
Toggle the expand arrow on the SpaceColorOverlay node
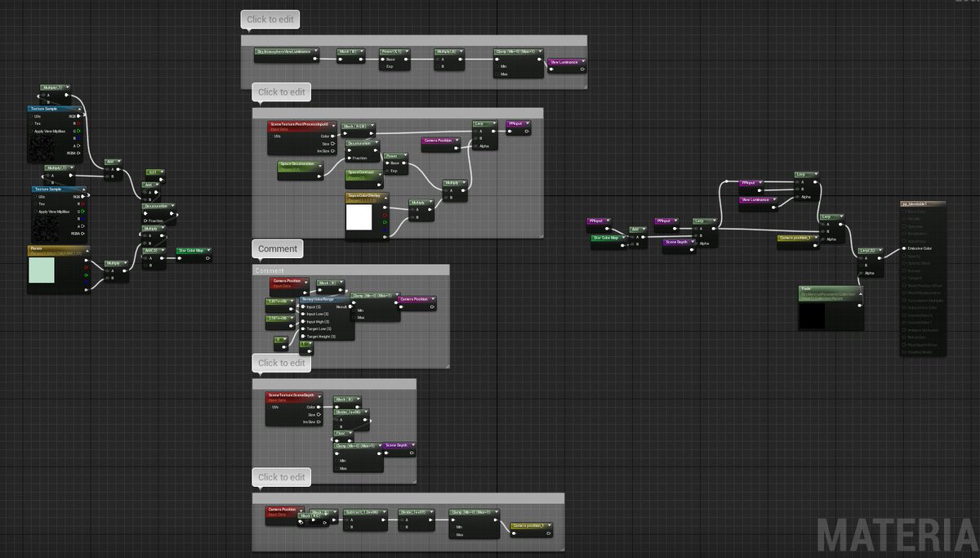tap(386, 198)
